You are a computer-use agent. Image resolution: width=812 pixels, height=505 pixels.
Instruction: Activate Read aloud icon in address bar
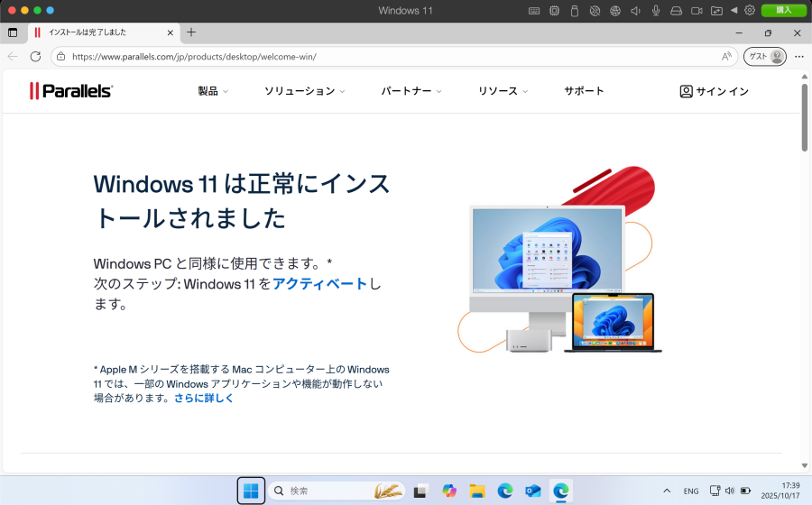click(726, 57)
